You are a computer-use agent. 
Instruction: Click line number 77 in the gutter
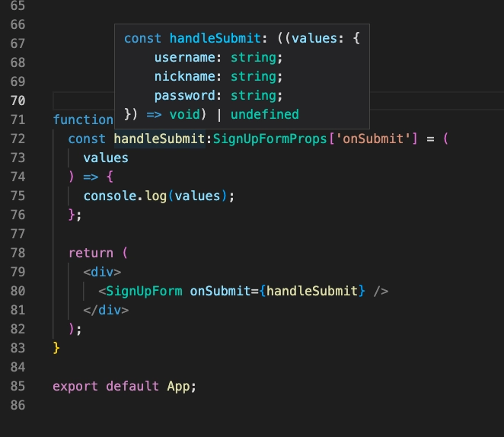[x=18, y=234]
